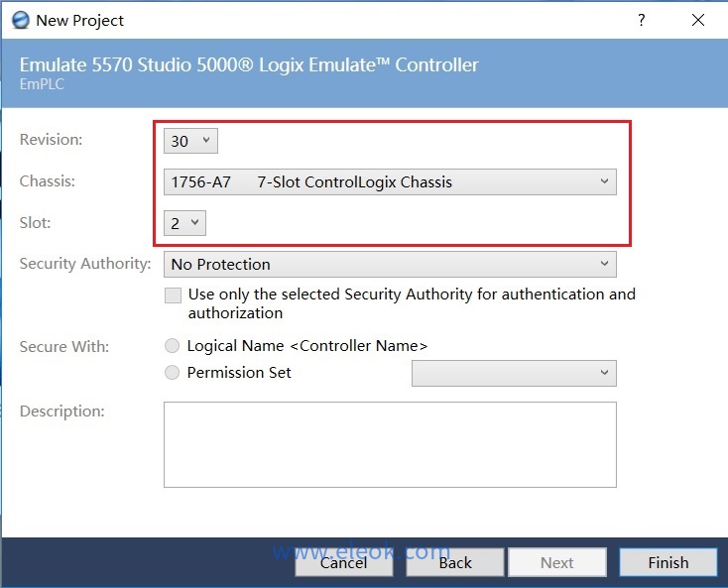Click the 'Security Authority:' label
This screenshot has height=588, width=728.
[85, 264]
